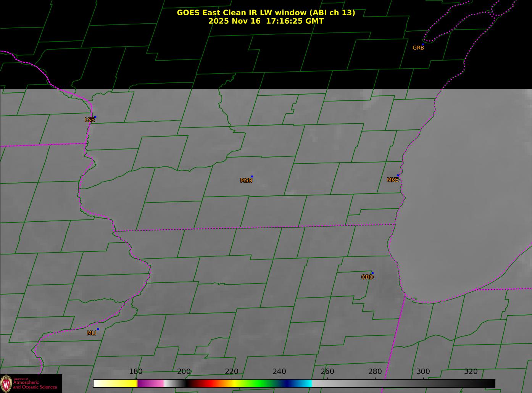Click the 180 colorbar tick label
The image size is (532, 393).
click(x=136, y=372)
